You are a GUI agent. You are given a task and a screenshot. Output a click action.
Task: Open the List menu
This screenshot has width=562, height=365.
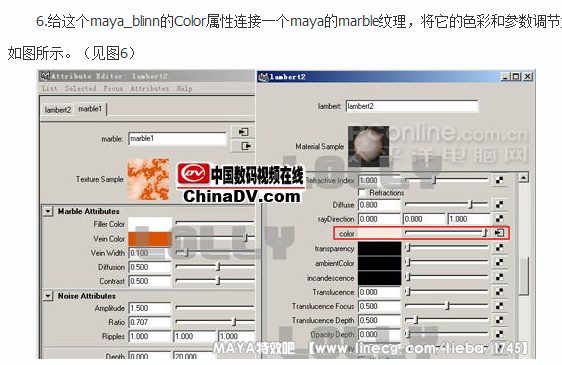tap(50, 88)
